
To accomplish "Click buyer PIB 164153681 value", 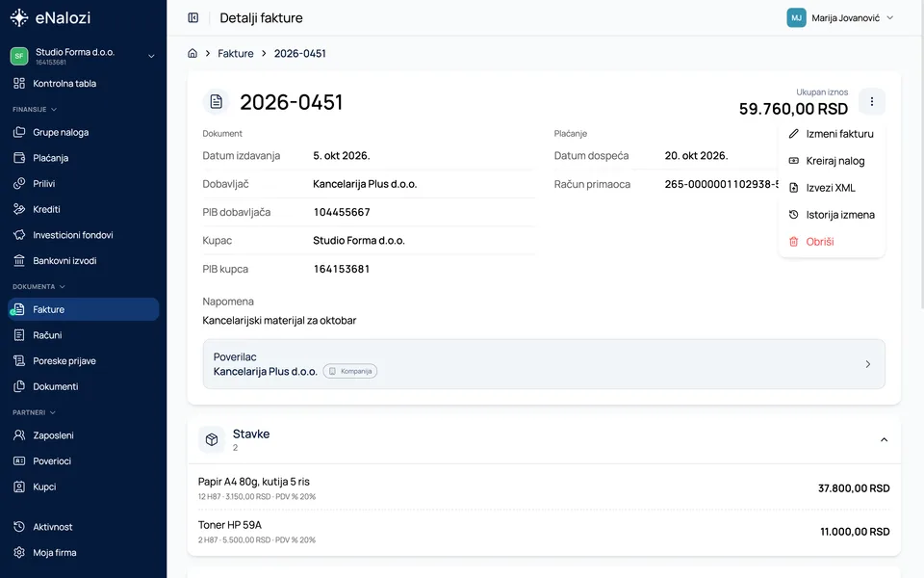I will [342, 269].
